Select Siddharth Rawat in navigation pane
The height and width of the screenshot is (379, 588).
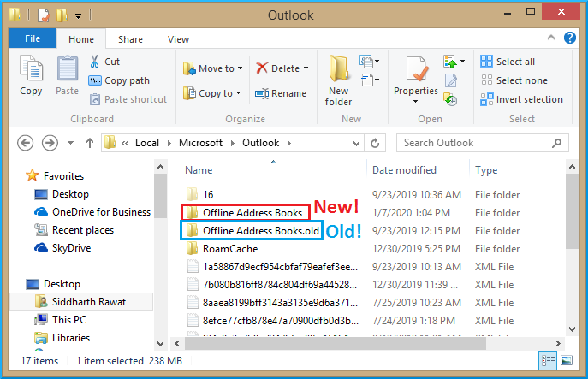coord(81,302)
